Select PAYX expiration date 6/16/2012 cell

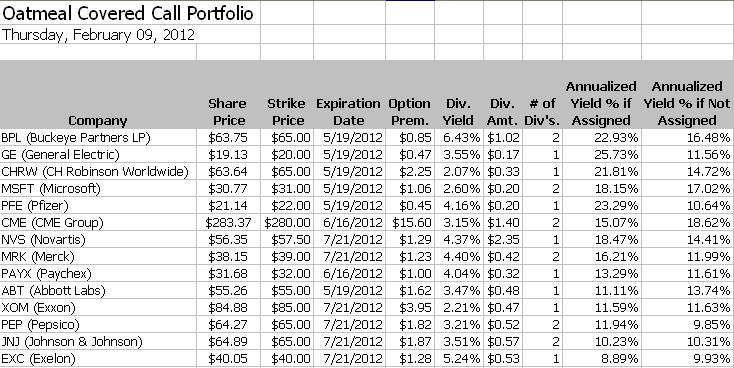point(349,273)
